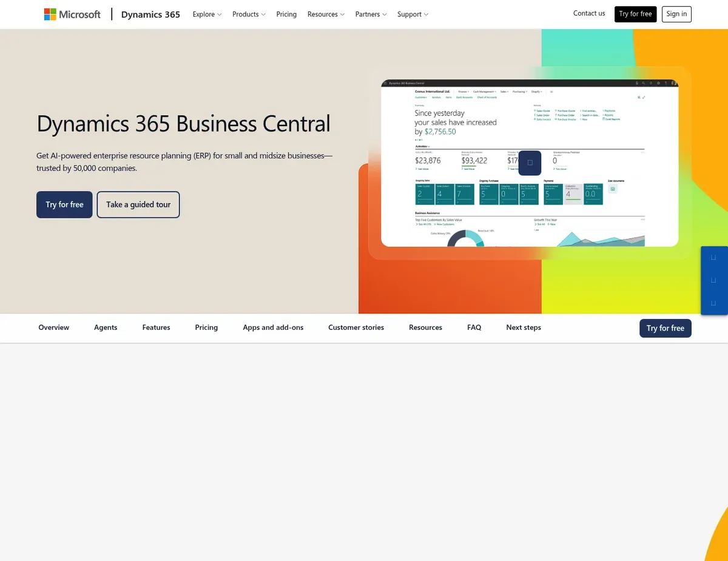The height and width of the screenshot is (561, 728).
Task: Click Try for free under the headline
Action: [64, 204]
